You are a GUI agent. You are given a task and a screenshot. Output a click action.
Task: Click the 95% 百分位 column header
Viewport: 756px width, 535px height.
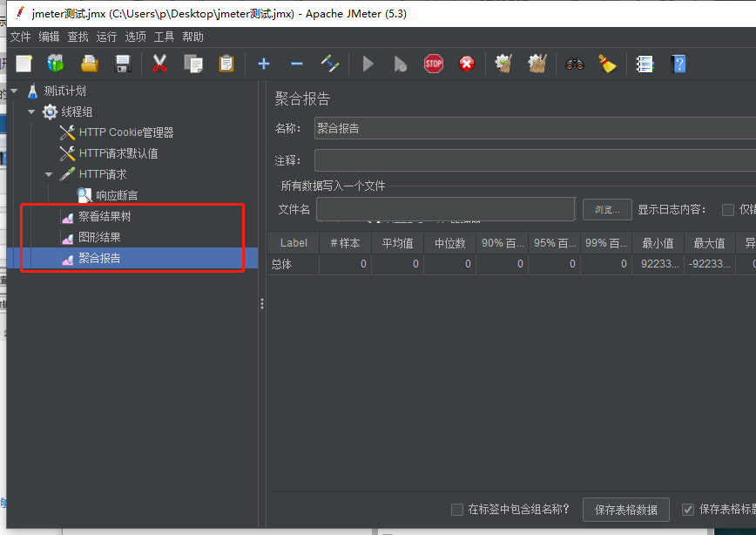pos(555,243)
